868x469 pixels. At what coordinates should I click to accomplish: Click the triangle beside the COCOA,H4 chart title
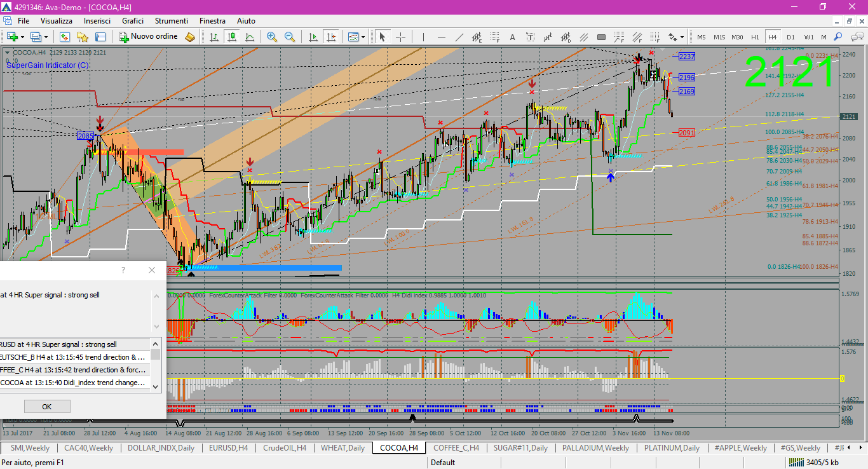[x=7, y=52]
